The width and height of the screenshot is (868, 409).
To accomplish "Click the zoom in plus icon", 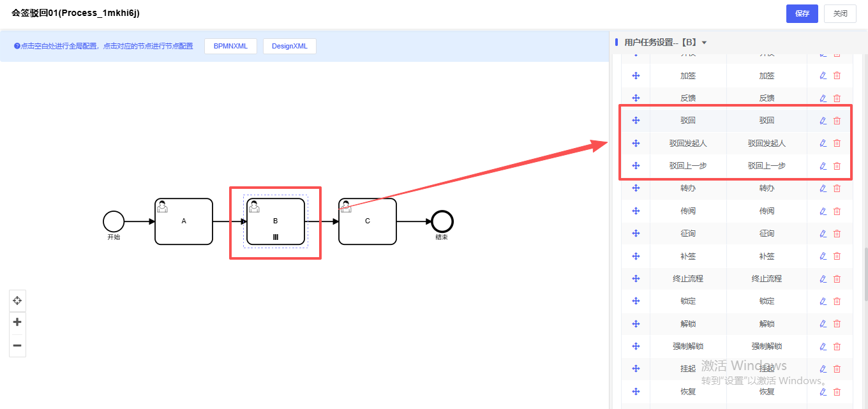I will (x=17, y=322).
